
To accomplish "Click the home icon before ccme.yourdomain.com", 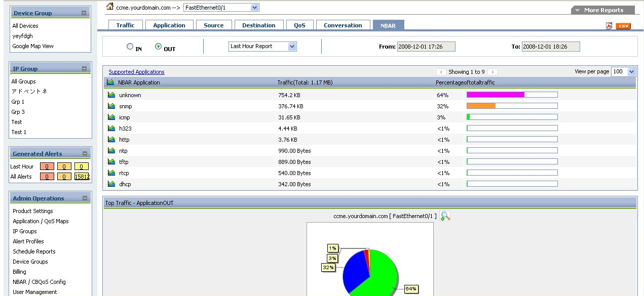I will 110,7.
